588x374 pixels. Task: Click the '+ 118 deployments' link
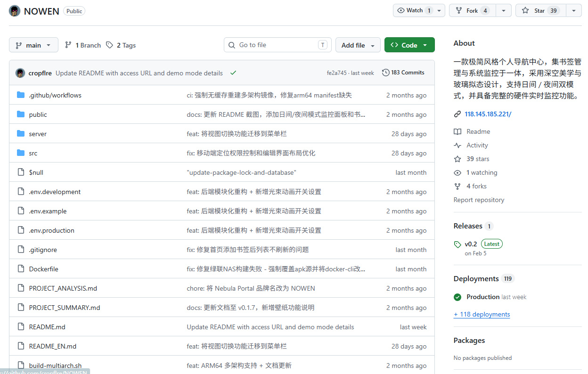pos(482,314)
